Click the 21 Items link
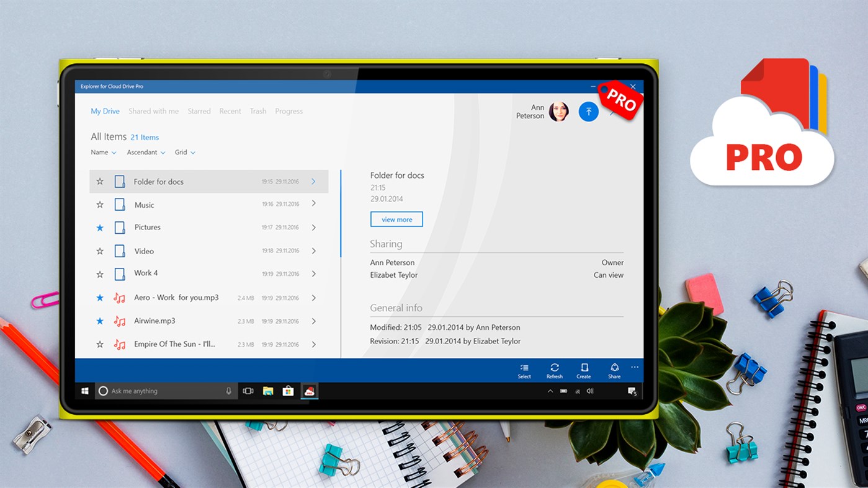Viewport: 868px width, 488px height. click(145, 137)
